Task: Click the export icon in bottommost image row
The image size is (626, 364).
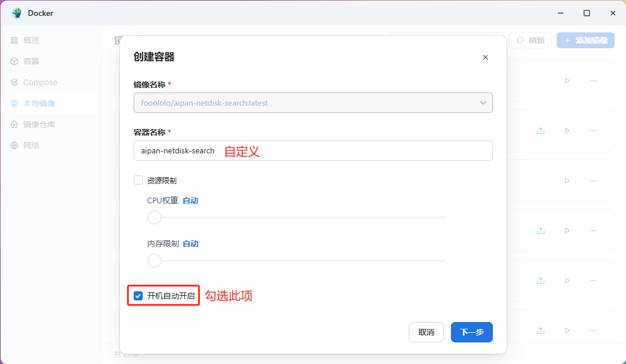Action: point(541,330)
